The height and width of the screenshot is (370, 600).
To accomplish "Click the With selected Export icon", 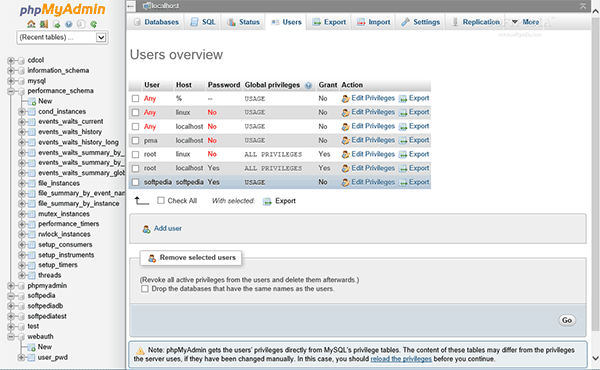I will [x=267, y=201].
